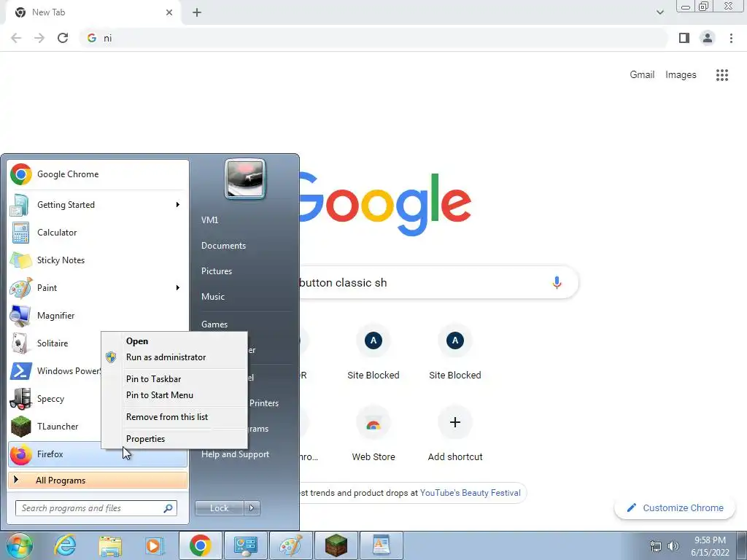Viewport: 747px width, 560px height.
Task: Open TLauncher from the Start menu
Action: 54,426
